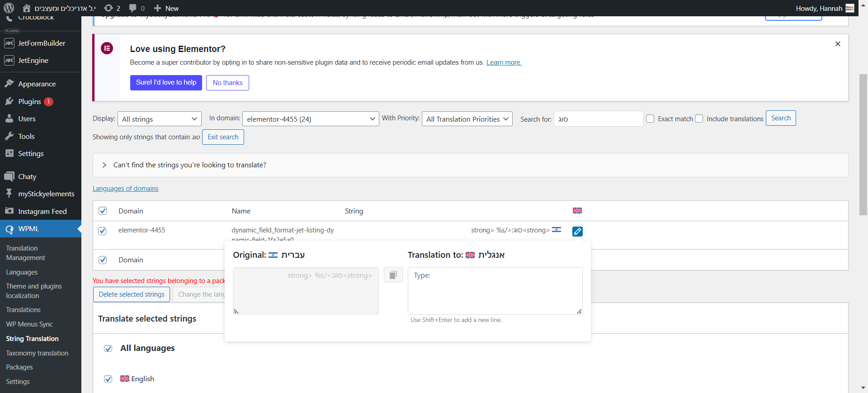Click the Exit search button
This screenshot has width=868, height=393.
(223, 137)
